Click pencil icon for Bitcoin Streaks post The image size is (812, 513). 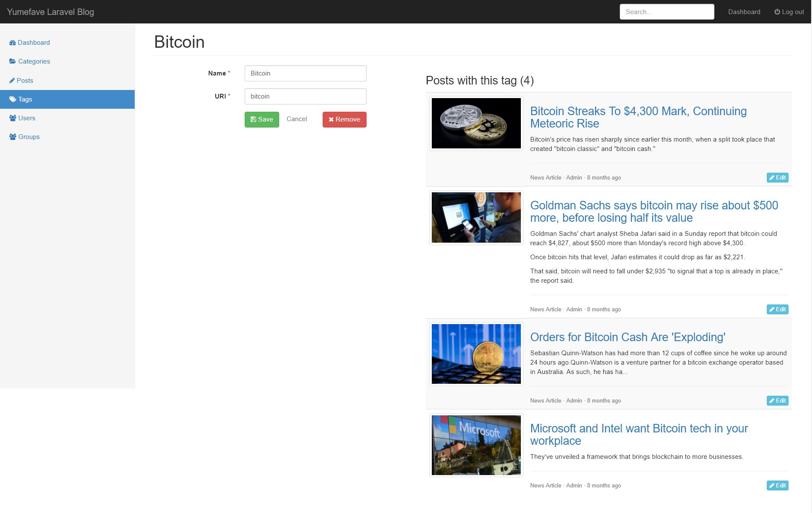tap(772, 178)
